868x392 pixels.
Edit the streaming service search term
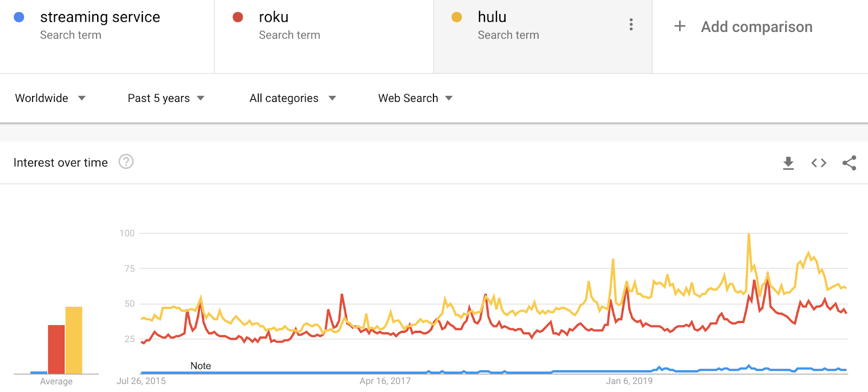tap(107, 36)
